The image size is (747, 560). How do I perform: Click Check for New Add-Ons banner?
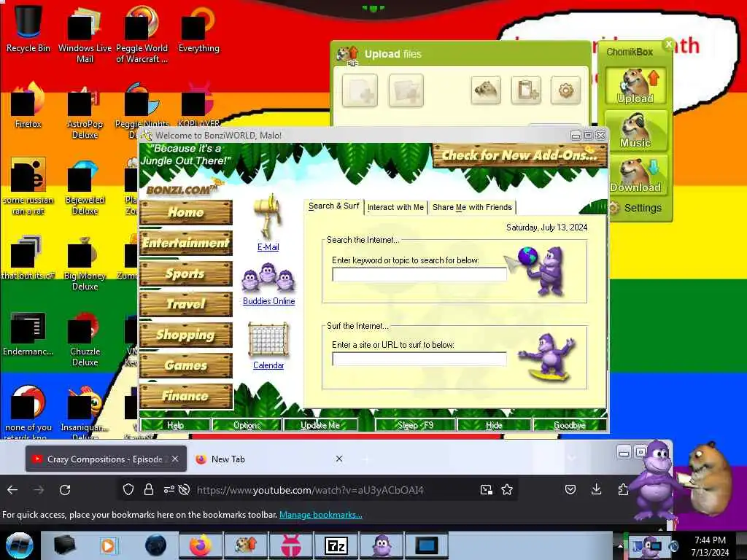coord(519,155)
